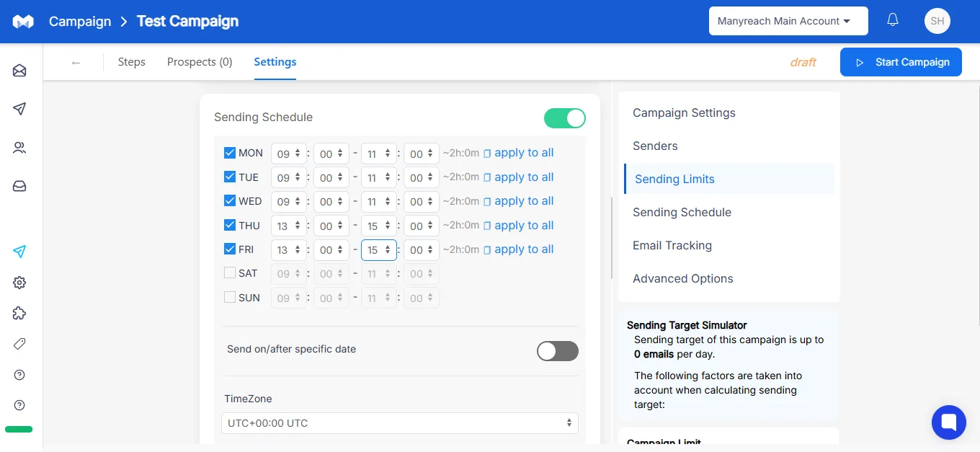980x452 pixels.
Task: Uncheck the THU checkbox
Action: [230, 225]
